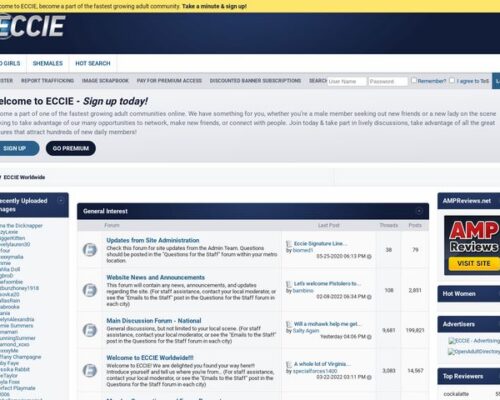Open A whole lot of Virginia thread
This screenshot has width=500, height=400.
[x=322, y=364]
